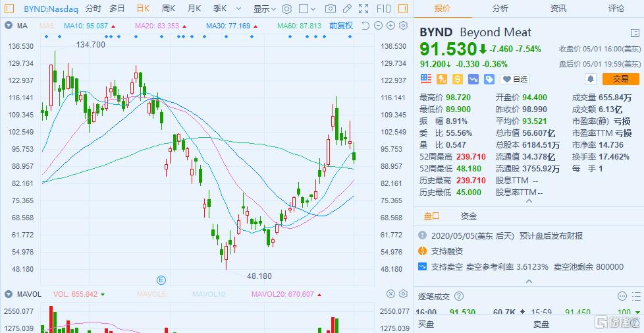Open the 报价 quote tab

[x=443, y=8]
